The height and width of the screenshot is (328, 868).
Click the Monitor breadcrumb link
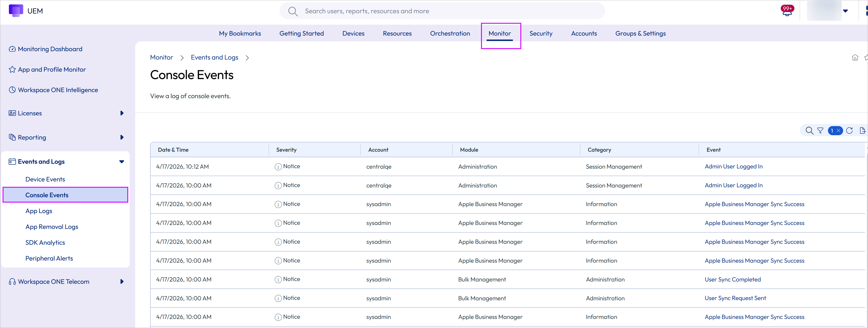(x=161, y=58)
